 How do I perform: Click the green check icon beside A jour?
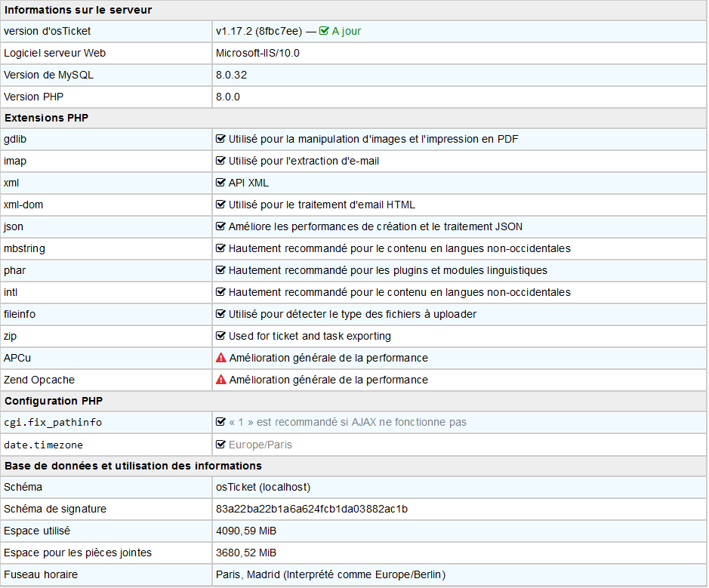[324, 31]
